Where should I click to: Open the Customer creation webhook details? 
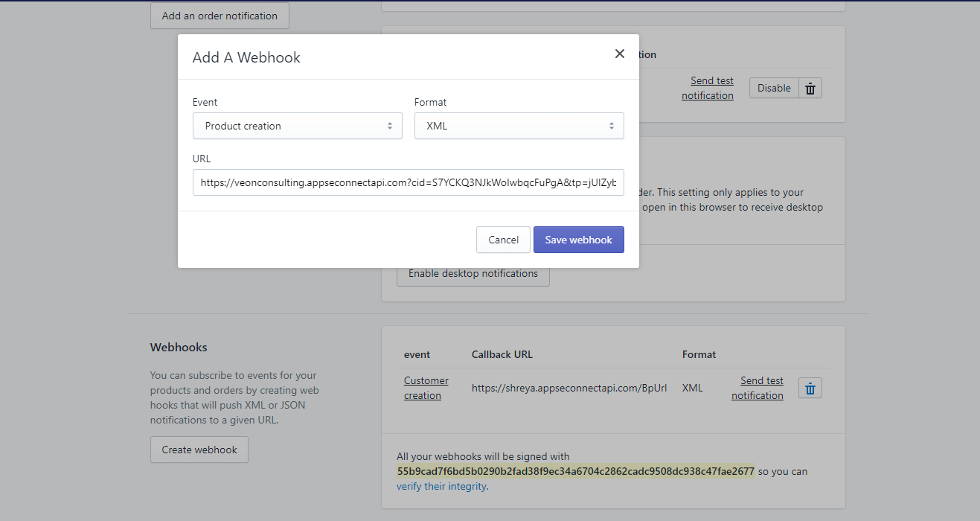(x=426, y=387)
